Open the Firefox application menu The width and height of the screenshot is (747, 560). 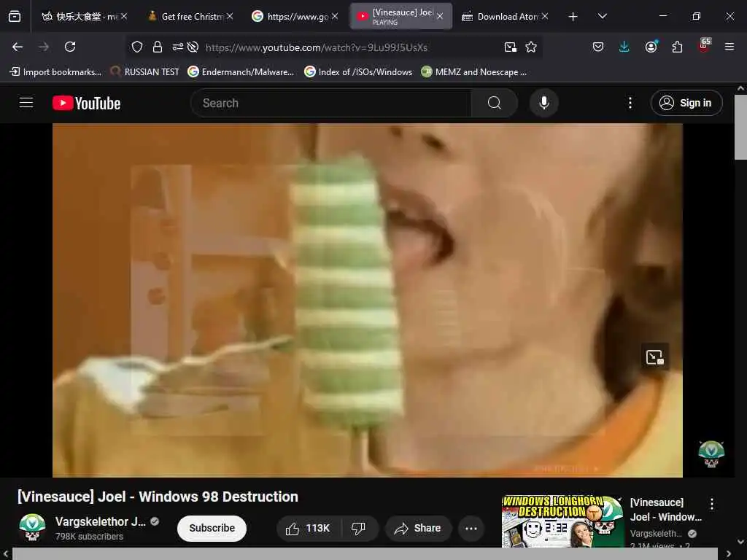pos(729,47)
